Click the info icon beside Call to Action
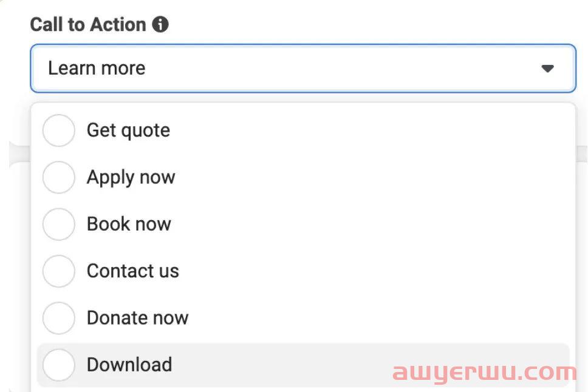The width and height of the screenshot is (588, 392). pos(160,25)
